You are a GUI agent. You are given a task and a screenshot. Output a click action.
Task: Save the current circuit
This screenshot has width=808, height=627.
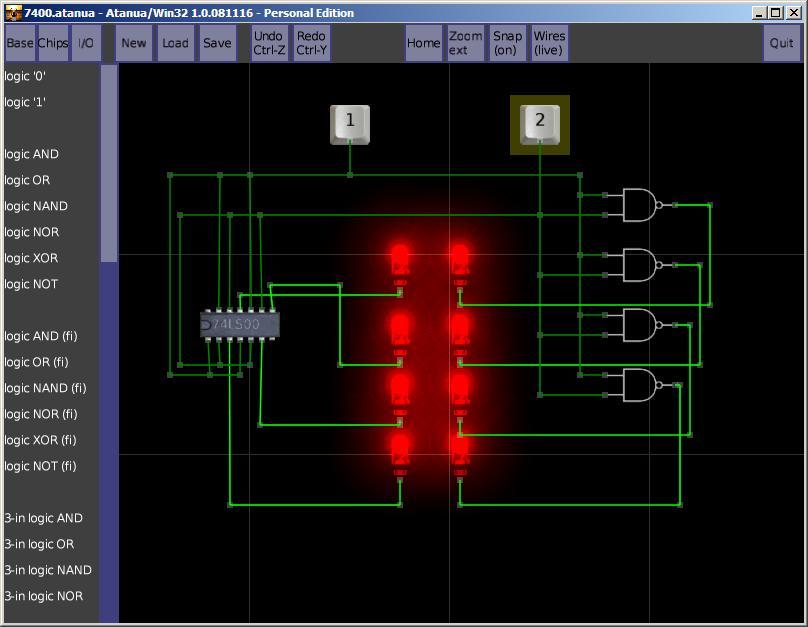(217, 43)
